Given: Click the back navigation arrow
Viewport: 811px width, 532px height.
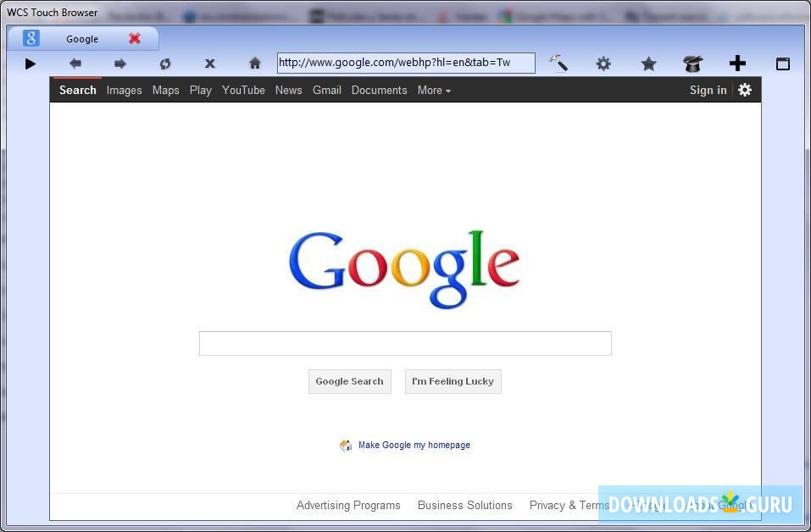Looking at the screenshot, I should (x=75, y=63).
